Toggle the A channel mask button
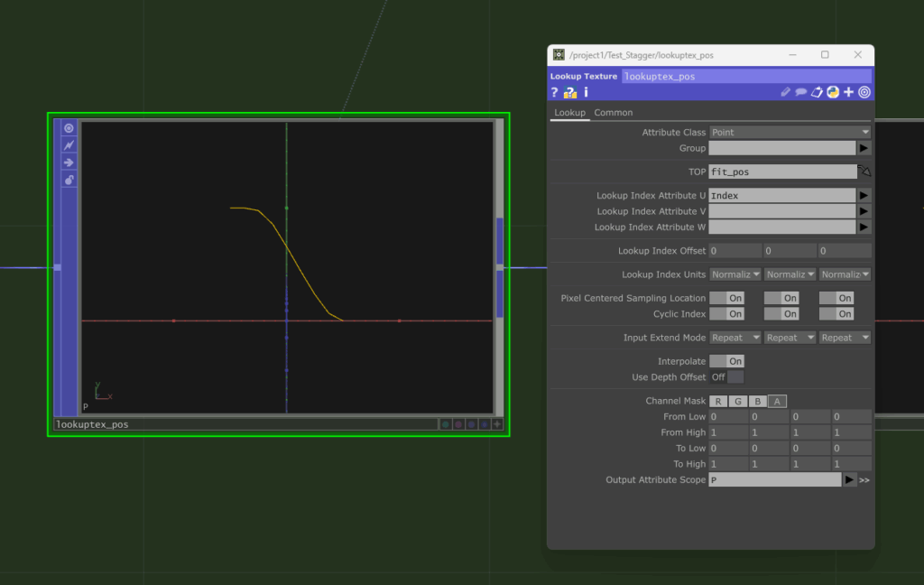Viewport: 924px width, 585px height. (x=777, y=402)
